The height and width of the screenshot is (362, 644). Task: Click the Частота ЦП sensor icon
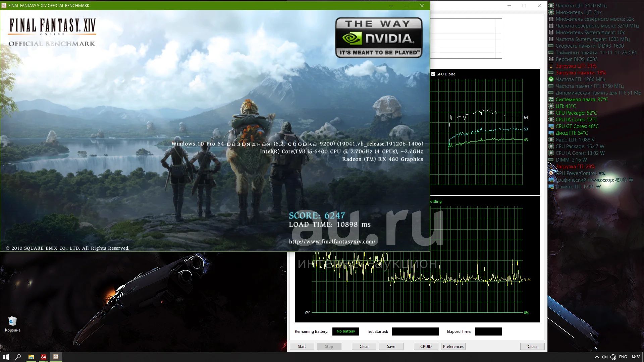(x=551, y=6)
